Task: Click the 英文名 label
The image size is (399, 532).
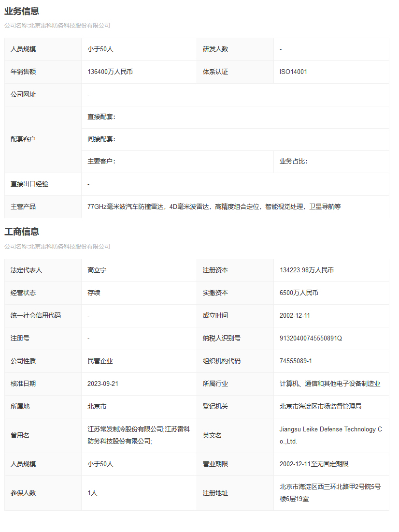Action: [212, 436]
